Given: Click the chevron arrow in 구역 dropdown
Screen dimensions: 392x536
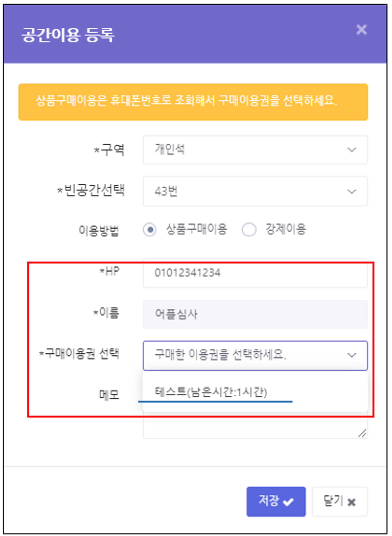Looking at the screenshot, I should [x=351, y=150].
